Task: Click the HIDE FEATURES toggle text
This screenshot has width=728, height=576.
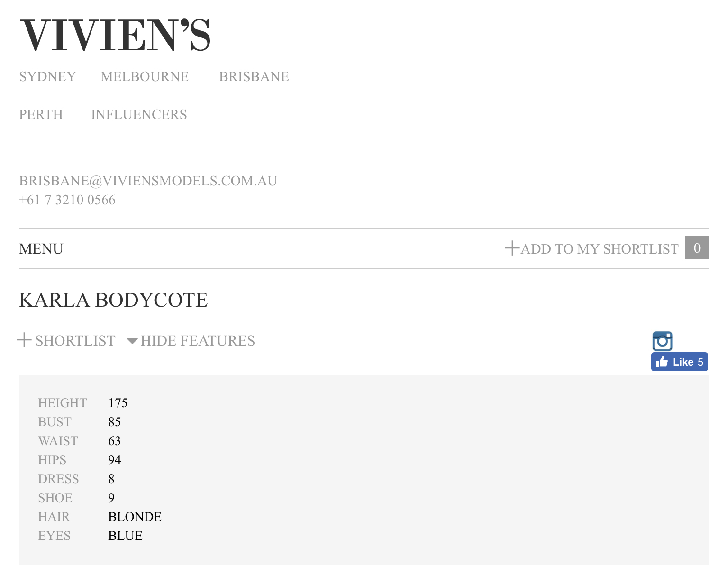Action: click(x=198, y=341)
